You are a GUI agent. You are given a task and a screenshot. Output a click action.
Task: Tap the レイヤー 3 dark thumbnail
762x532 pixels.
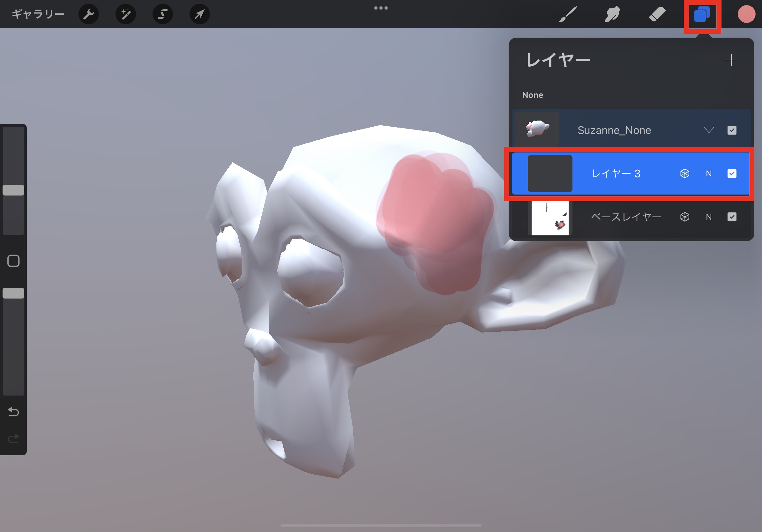point(550,174)
